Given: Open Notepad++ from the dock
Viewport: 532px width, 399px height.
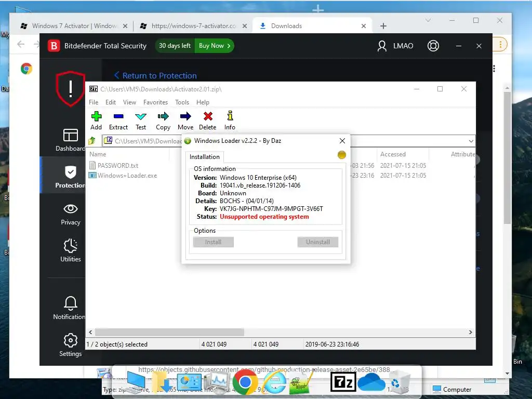Looking at the screenshot, I should click(x=300, y=383).
